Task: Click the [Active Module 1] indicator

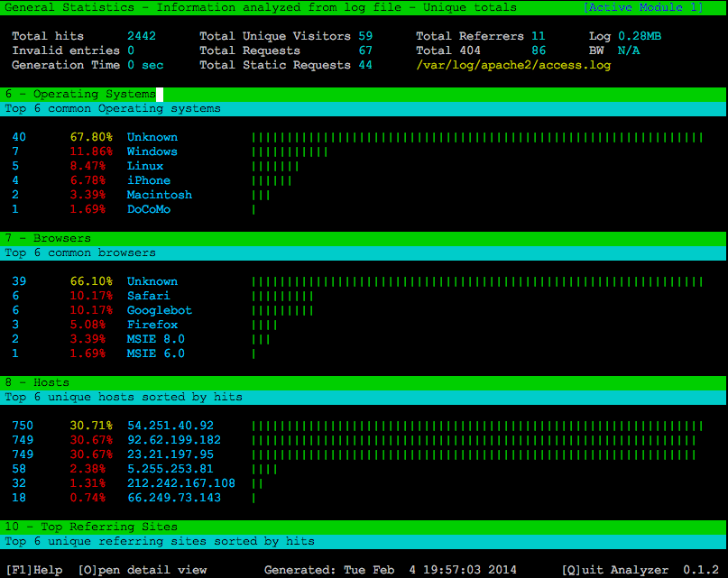Action: [643, 7]
